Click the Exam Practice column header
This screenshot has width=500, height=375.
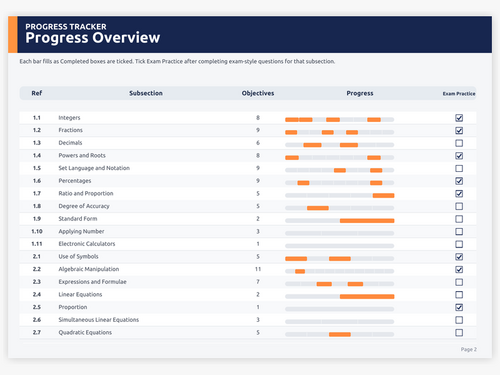point(459,94)
